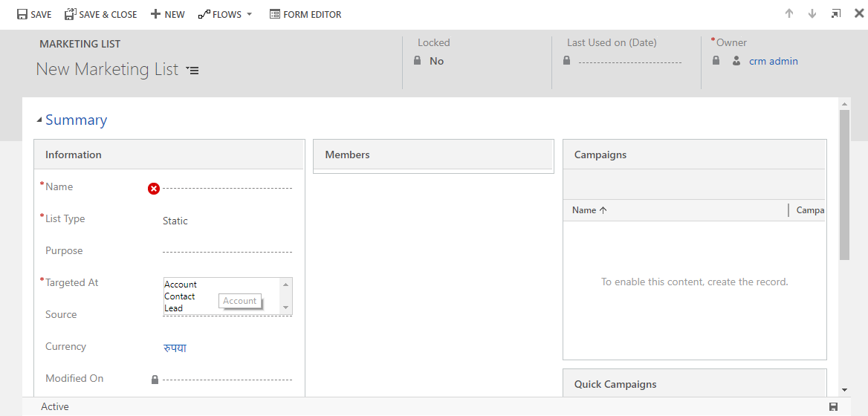The width and height of the screenshot is (868, 416).
Task: Click the main form scrollbar thumb
Action: click(844, 185)
